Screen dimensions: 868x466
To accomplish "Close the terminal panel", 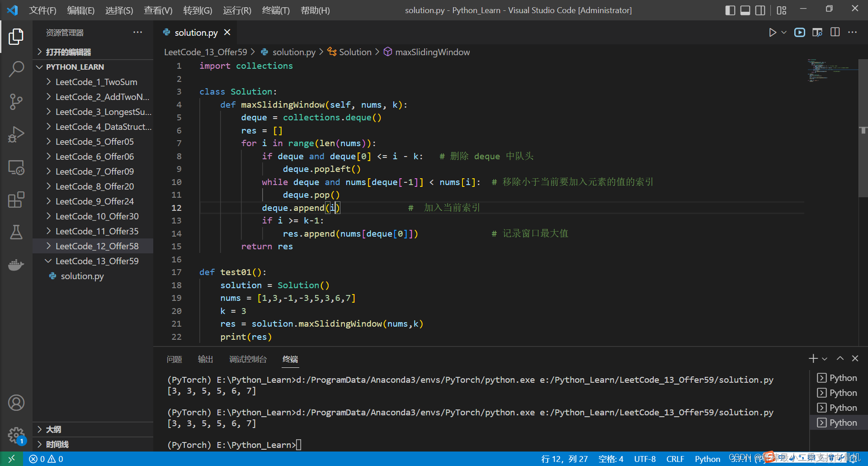I will coord(855,358).
